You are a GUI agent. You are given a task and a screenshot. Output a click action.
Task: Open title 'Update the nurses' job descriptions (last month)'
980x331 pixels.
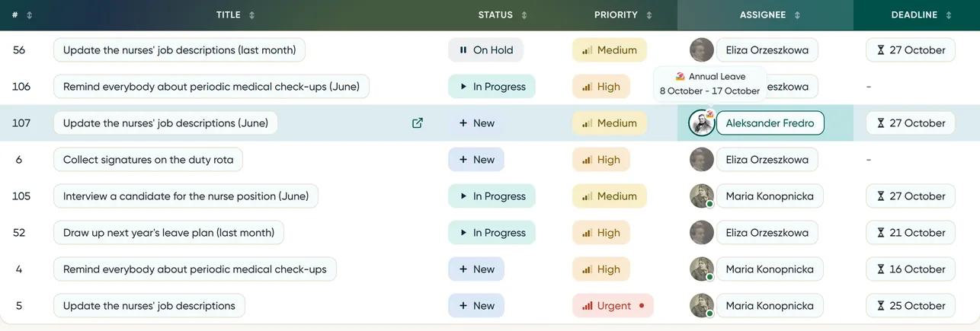pos(180,50)
